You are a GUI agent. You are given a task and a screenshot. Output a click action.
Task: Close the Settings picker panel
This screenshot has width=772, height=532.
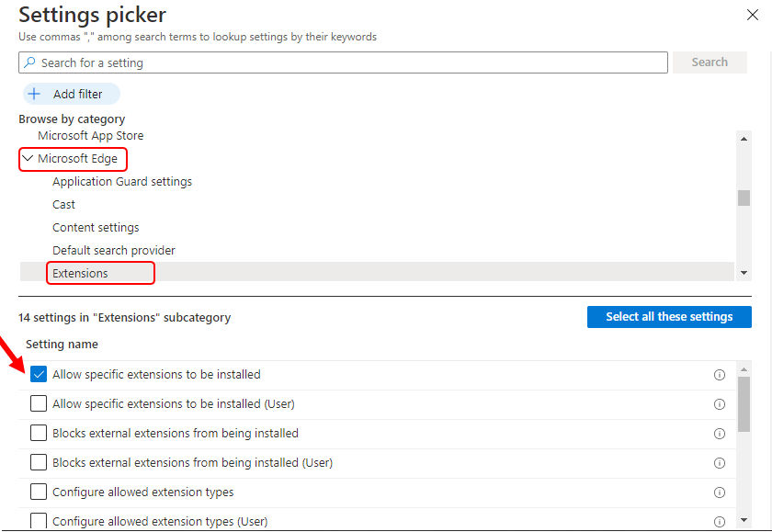[x=752, y=15]
